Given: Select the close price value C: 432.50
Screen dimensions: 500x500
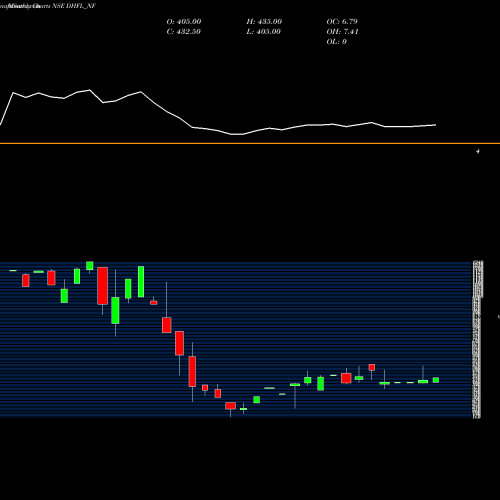Looking at the screenshot, I should point(183,32).
